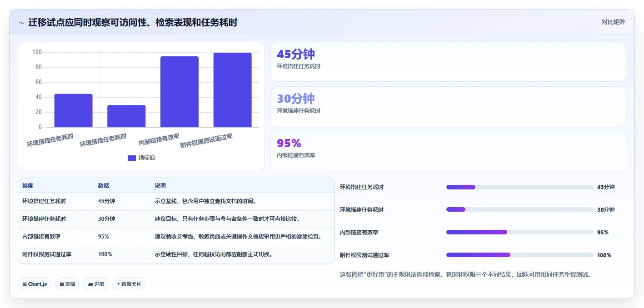Click the 100 y-axis tick label
644x308 pixels.
[37, 52]
